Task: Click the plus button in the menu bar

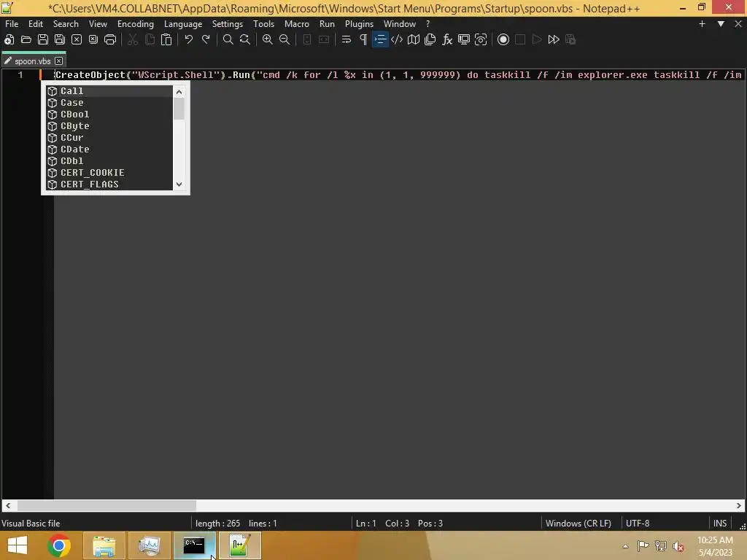Action: [702, 24]
